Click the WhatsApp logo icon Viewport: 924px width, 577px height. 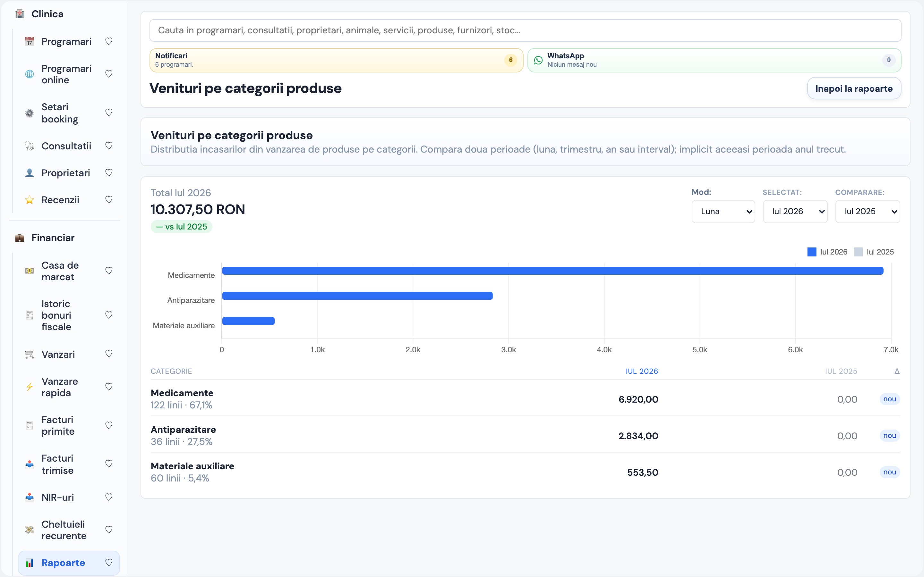[x=538, y=60]
